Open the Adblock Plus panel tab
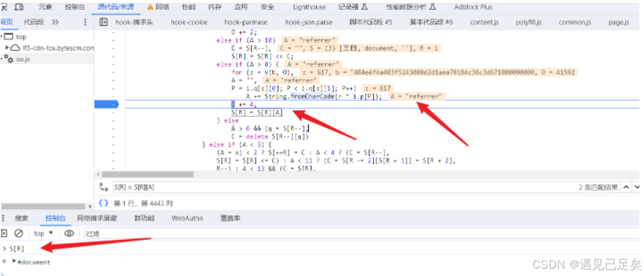 tap(473, 7)
